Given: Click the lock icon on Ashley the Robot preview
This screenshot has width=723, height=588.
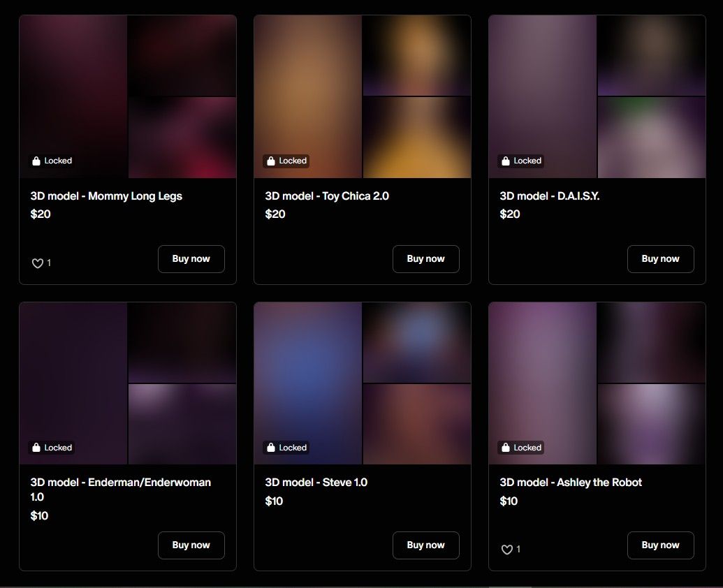Looking at the screenshot, I should (505, 448).
